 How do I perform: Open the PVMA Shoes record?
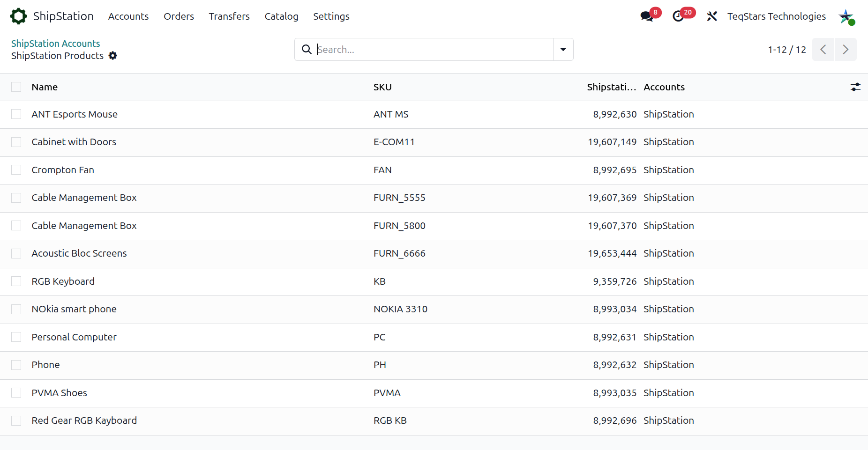pyautogui.click(x=60, y=393)
